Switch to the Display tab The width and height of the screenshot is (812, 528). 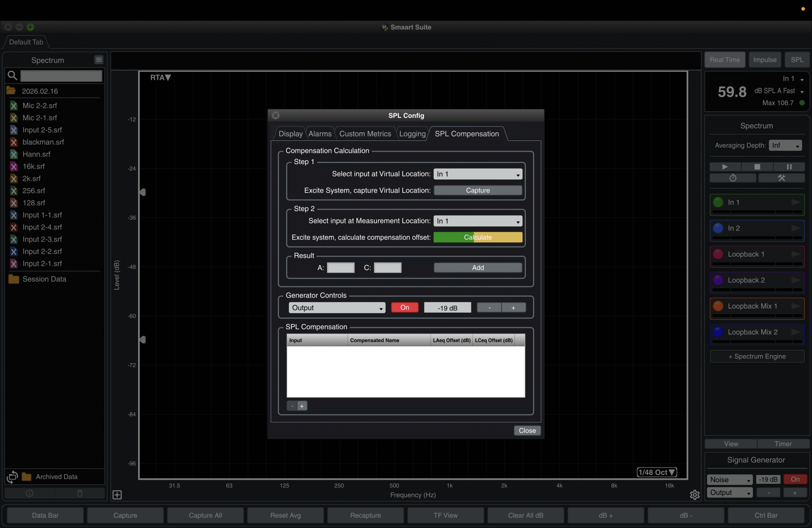pos(290,134)
